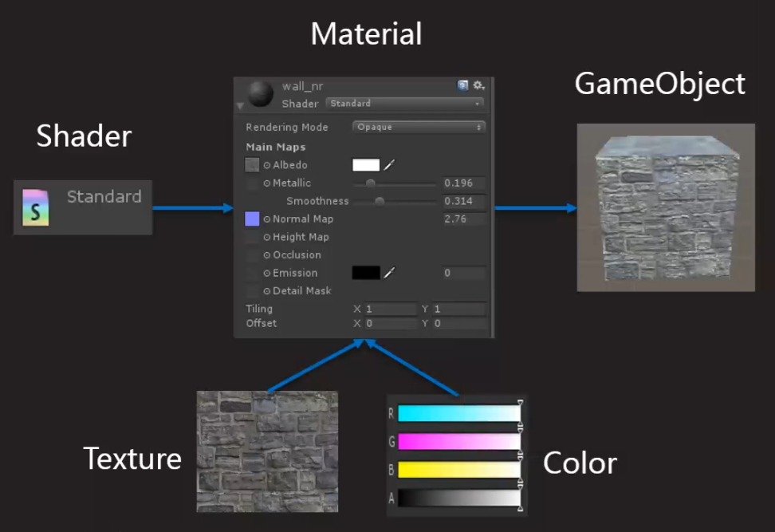Click the Detail Mask texture slot
This screenshot has height=532, width=775.
coord(252,290)
